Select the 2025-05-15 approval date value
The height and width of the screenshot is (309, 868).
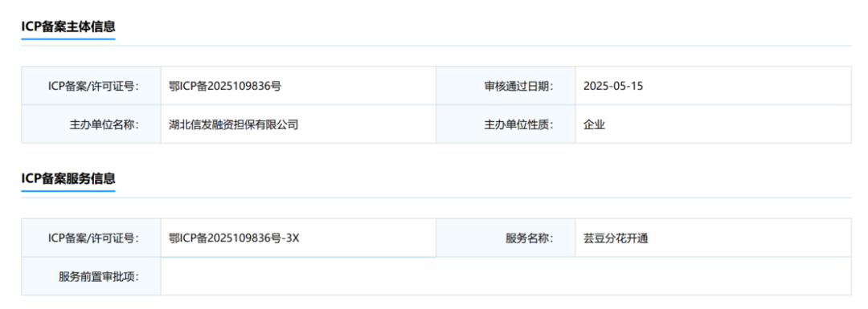[612, 86]
